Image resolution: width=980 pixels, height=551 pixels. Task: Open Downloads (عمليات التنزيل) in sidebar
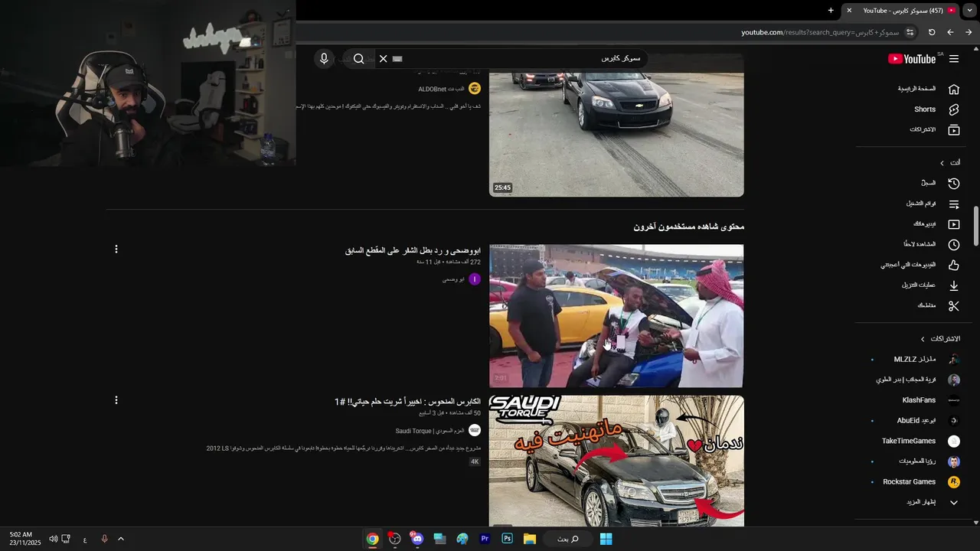[x=930, y=285]
